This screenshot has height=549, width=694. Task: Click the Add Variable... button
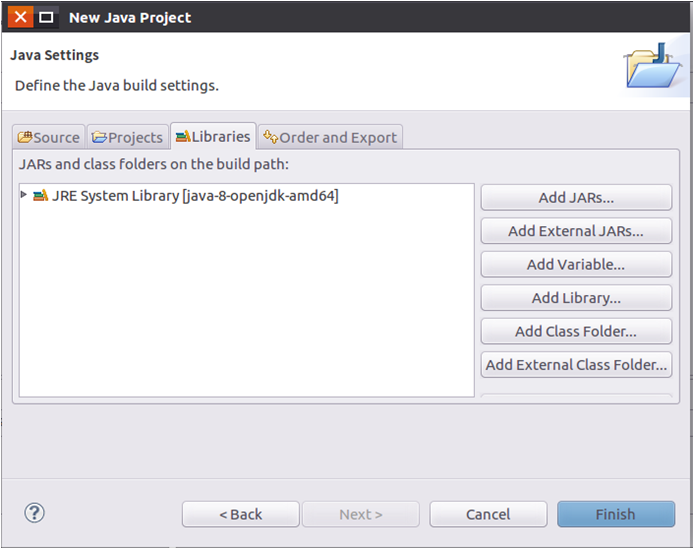576,264
